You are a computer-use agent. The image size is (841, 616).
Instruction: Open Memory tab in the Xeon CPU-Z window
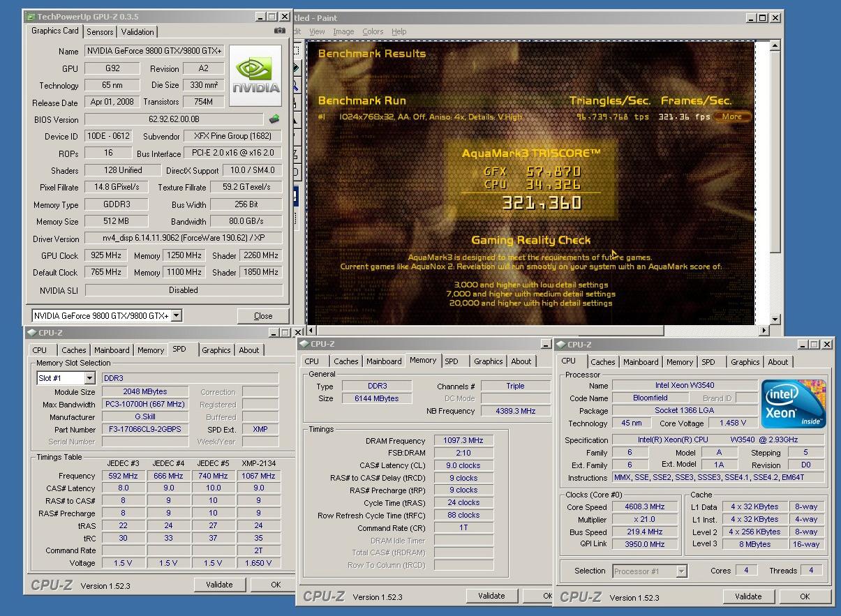(x=679, y=362)
